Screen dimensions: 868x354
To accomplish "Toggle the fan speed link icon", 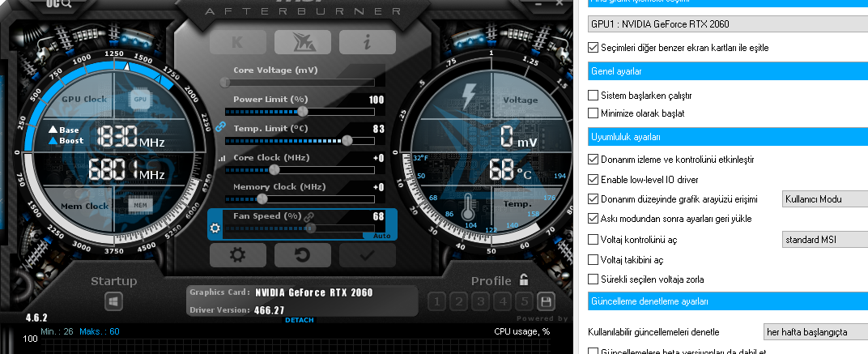I will click(x=309, y=216).
